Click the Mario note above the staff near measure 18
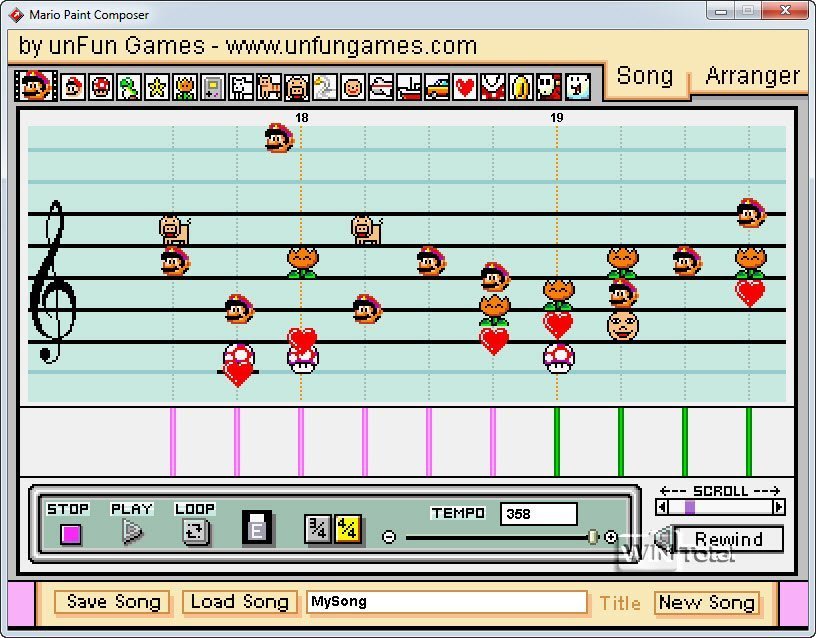Image resolution: width=816 pixels, height=638 pixels. click(x=279, y=138)
